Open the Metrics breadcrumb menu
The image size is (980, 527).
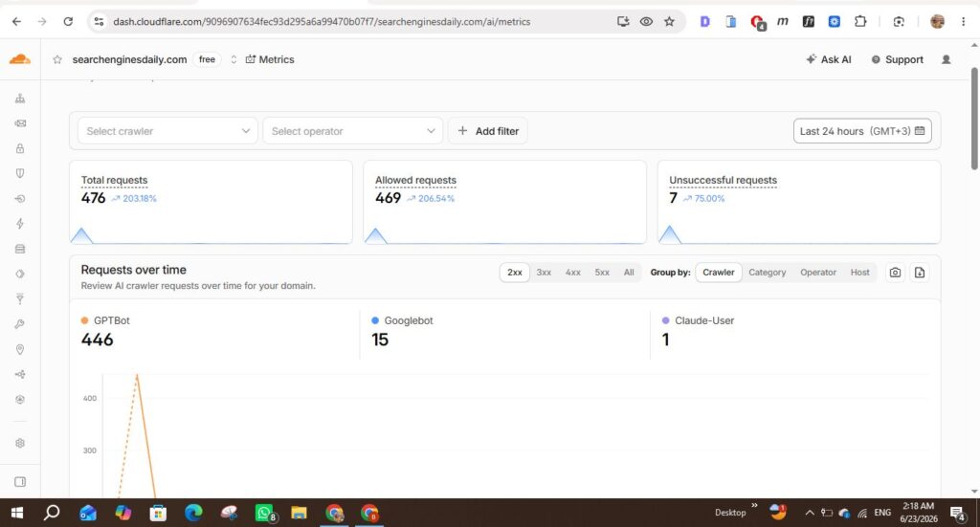[269, 59]
